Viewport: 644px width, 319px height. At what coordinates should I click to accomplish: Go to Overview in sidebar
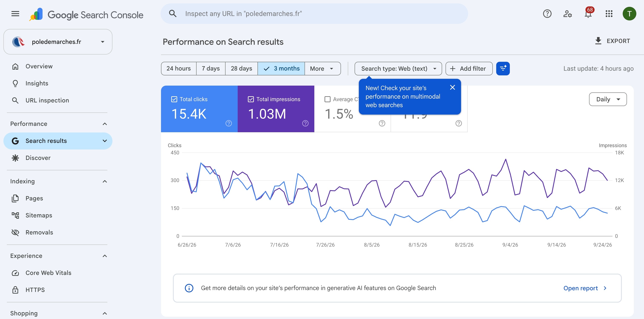[58, 66]
